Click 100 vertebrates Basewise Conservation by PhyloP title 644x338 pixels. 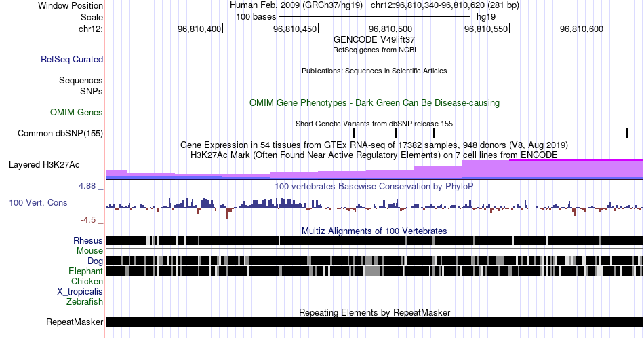click(374, 186)
